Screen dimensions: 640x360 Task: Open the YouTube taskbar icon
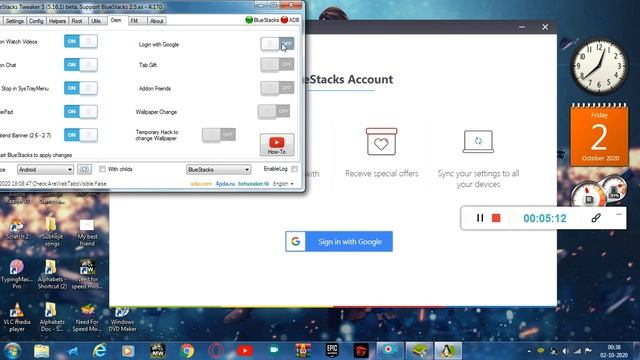pyautogui.click(x=245, y=351)
